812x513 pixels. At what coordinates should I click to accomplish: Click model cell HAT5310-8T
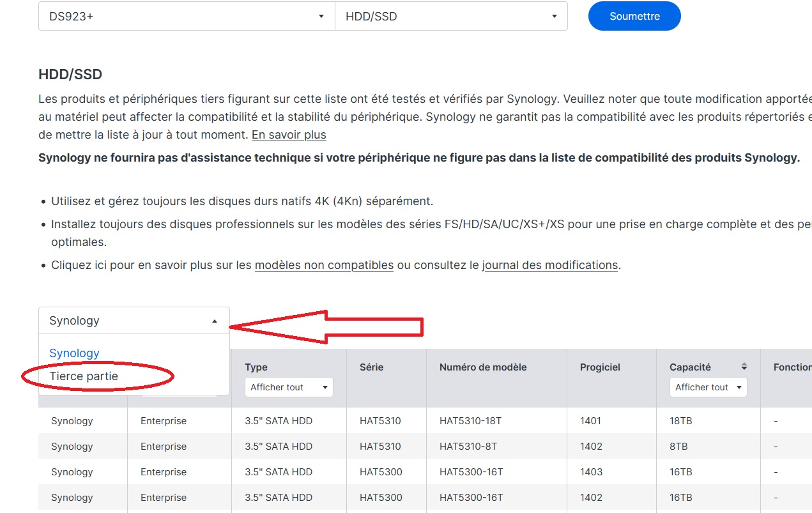[468, 447]
